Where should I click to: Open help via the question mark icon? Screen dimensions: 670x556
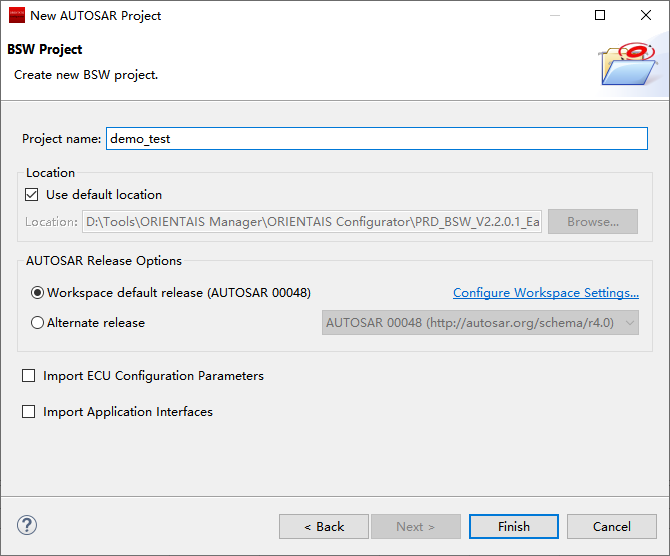(27, 525)
